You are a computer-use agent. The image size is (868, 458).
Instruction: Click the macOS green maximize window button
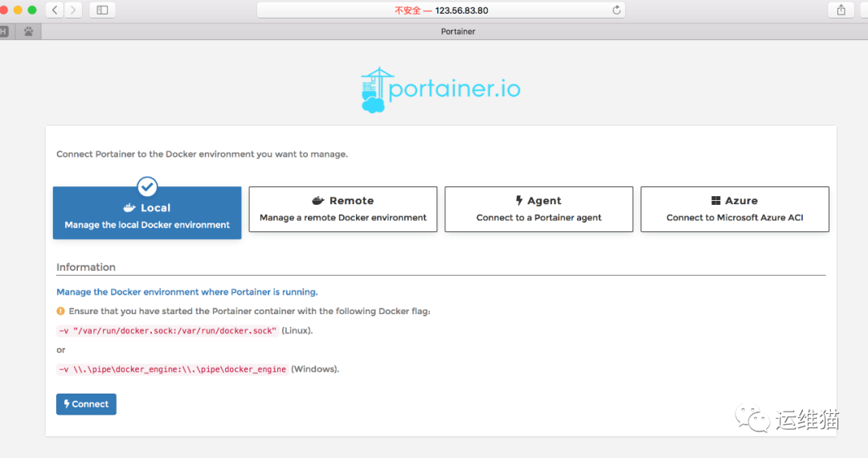click(32, 10)
